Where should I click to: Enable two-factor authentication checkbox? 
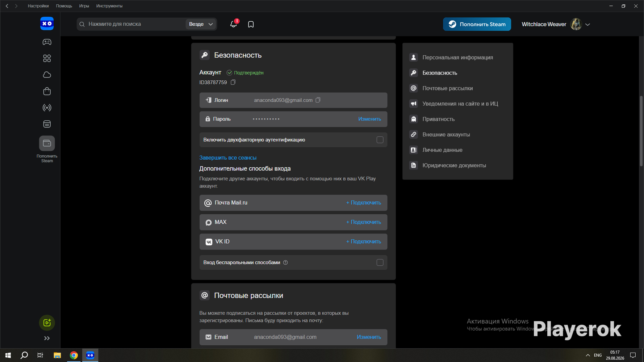(380, 140)
